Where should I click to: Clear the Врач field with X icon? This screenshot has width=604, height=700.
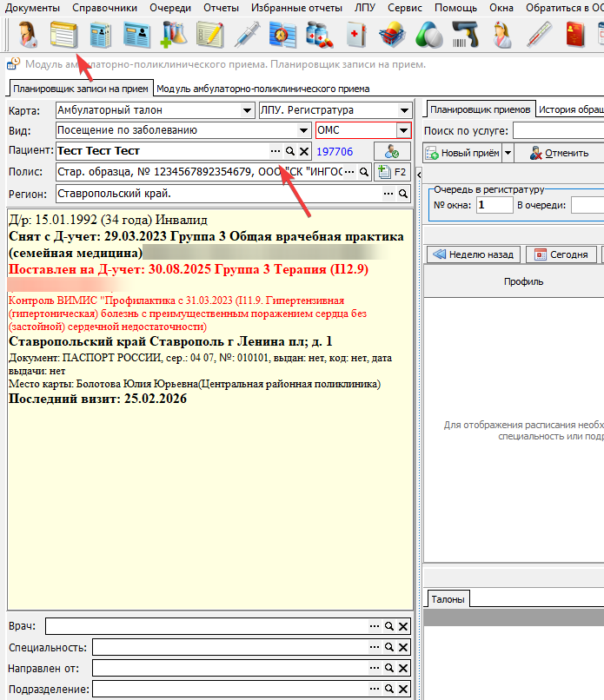click(x=403, y=626)
